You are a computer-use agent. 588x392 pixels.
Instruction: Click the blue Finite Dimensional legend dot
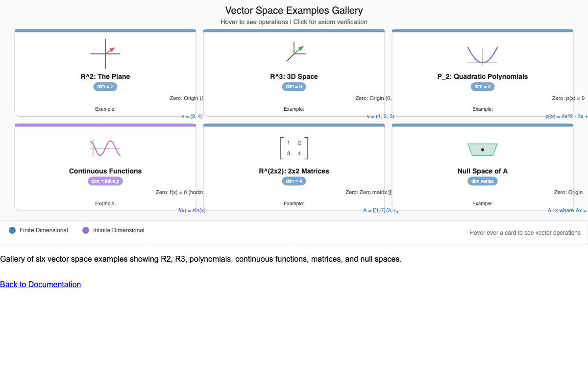[x=13, y=230]
